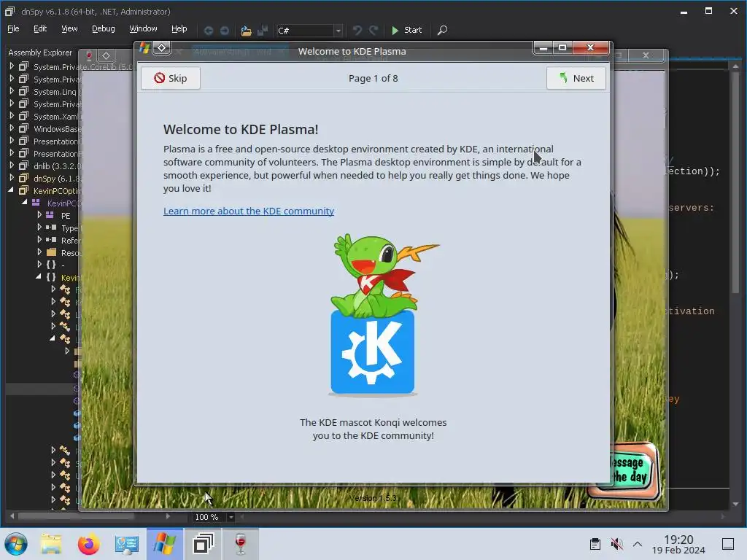Image resolution: width=747 pixels, height=560 pixels.
Task: Click the Wine glass taskbar icon
Action: click(x=241, y=544)
